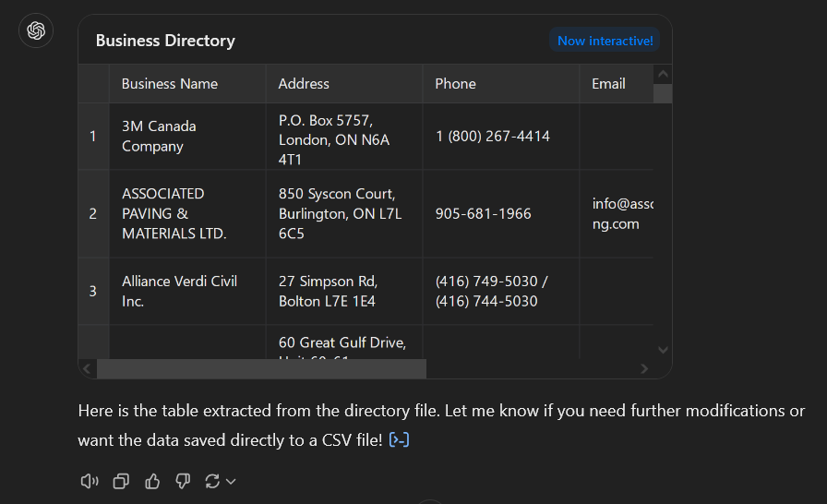Screen dimensions: 827x504
Task: Click the Email column header
Action: [616, 84]
